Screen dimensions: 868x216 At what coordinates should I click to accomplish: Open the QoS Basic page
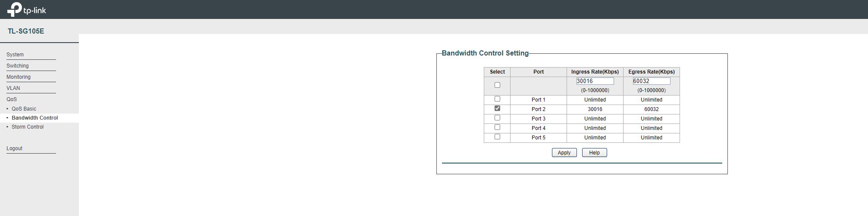point(24,109)
